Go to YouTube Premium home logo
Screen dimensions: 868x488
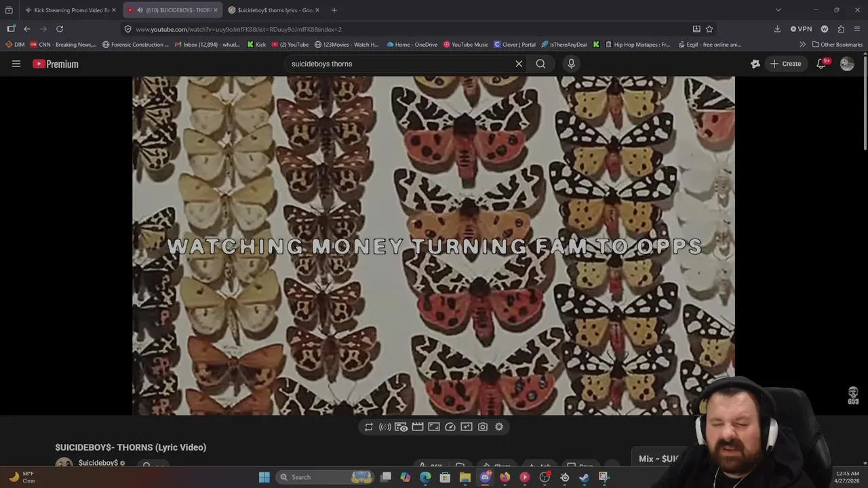[56, 64]
